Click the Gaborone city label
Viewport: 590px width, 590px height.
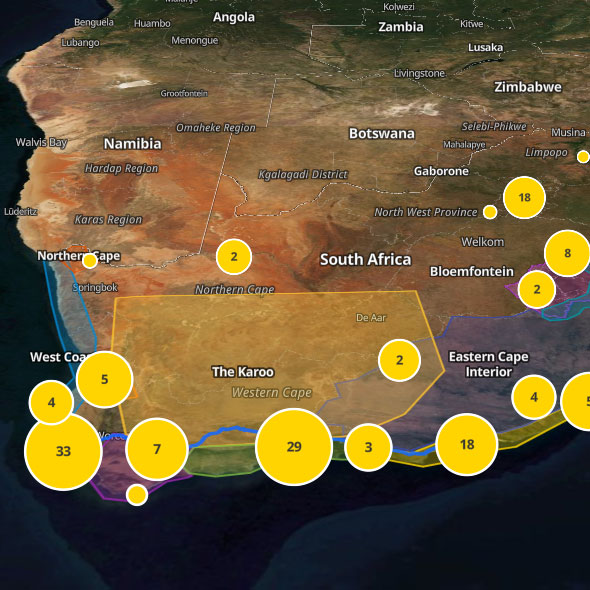click(441, 171)
